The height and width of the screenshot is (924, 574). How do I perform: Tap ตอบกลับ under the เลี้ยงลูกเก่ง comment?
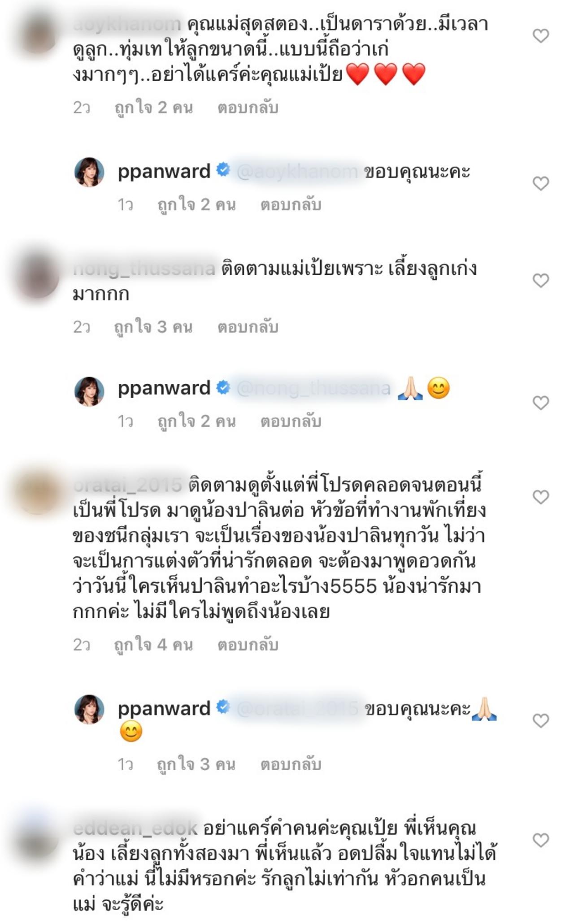pos(248,327)
